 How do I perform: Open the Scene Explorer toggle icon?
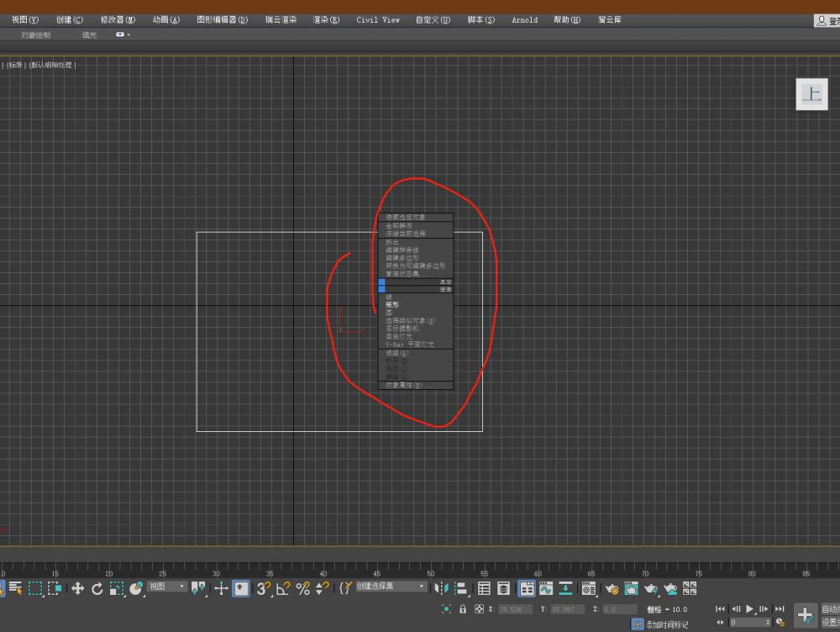485,588
